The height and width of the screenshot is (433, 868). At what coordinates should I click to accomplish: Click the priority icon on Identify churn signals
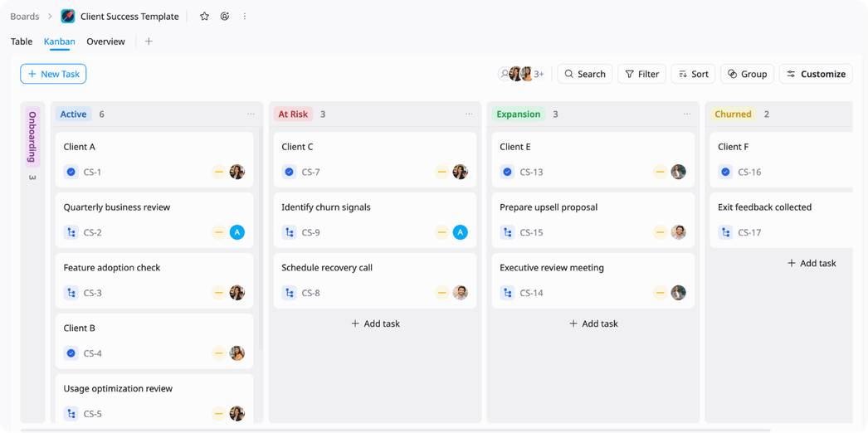coord(441,232)
